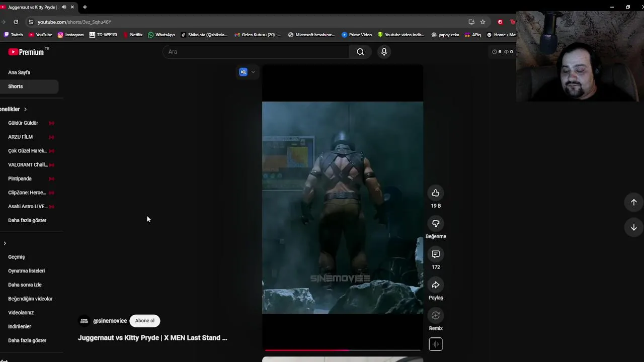Open the Gelen Kutusu Gmail bookmark
This screenshot has width=644, height=362.
click(x=258, y=35)
